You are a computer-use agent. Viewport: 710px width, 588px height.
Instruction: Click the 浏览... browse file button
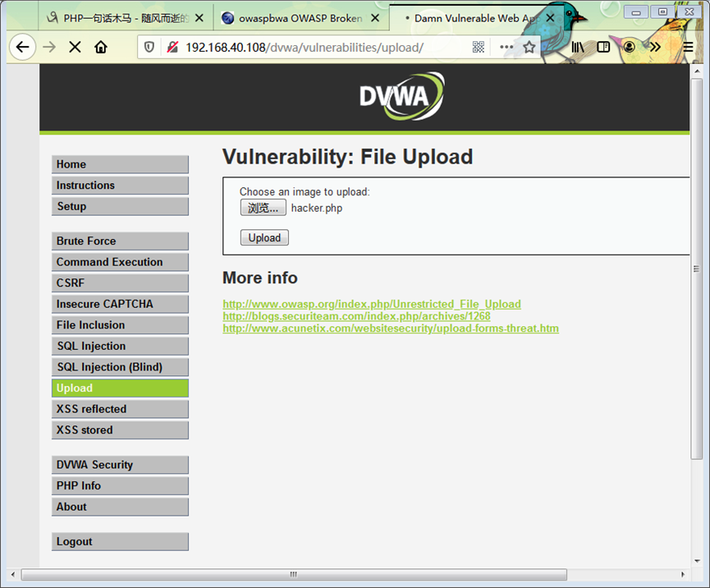coord(263,208)
